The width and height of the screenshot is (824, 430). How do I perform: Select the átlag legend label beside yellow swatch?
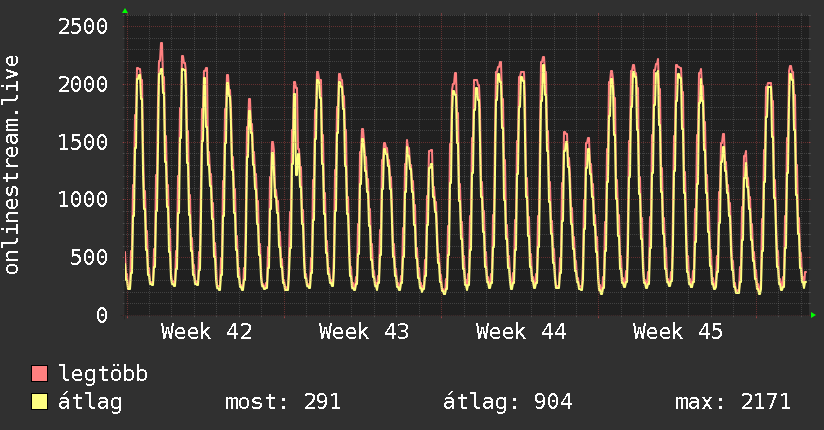pyautogui.click(x=90, y=402)
